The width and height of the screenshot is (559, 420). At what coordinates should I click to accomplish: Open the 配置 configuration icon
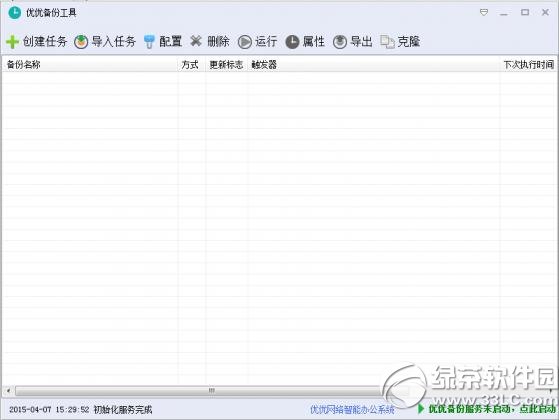[x=149, y=42]
